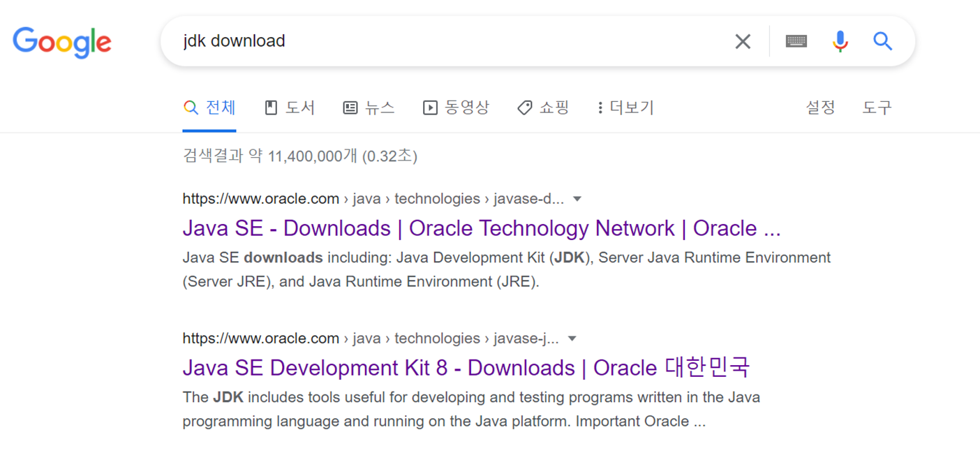Select the 전체 tab

tap(209, 108)
